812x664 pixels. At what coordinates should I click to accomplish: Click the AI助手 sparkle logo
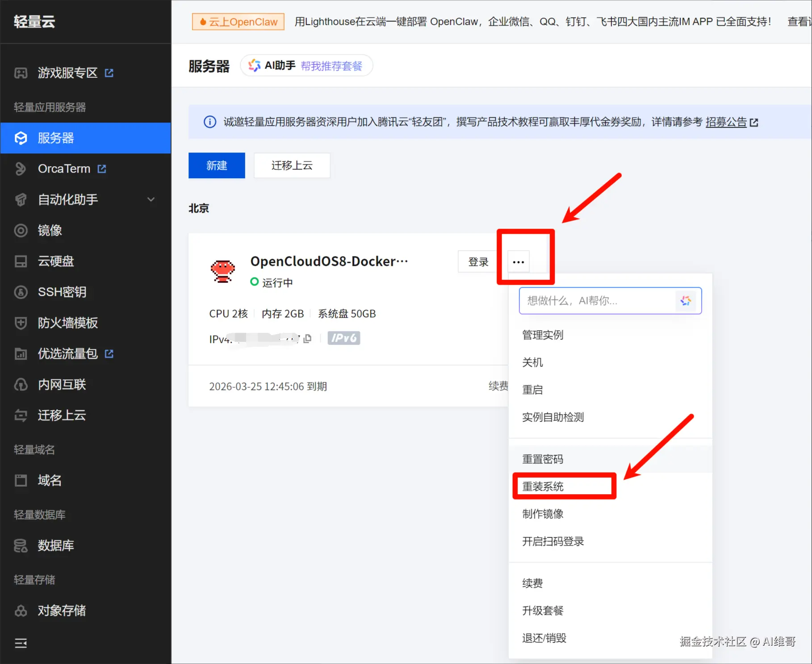(254, 66)
